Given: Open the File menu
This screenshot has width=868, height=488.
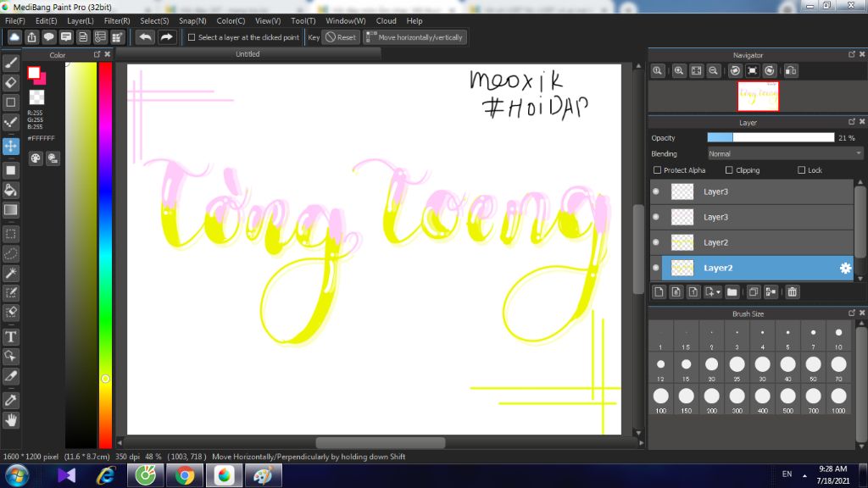Looking at the screenshot, I should (x=15, y=21).
